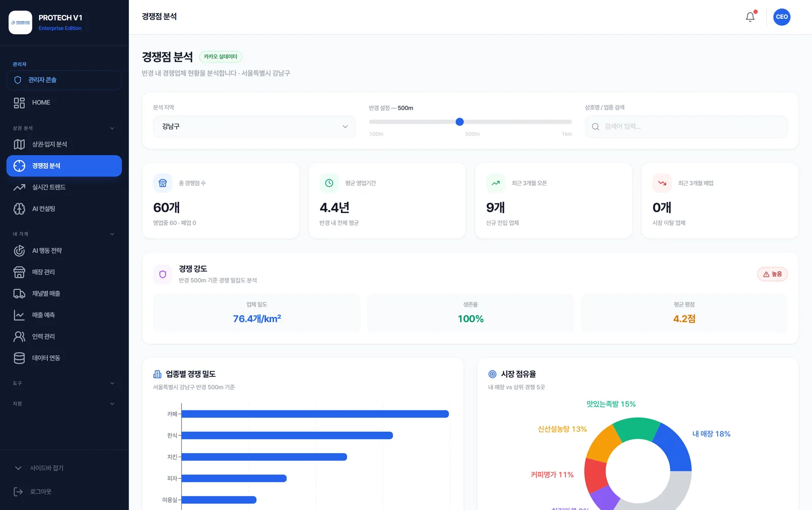Click the 100% 생존율 value
This screenshot has height=510, width=812.
click(470, 319)
